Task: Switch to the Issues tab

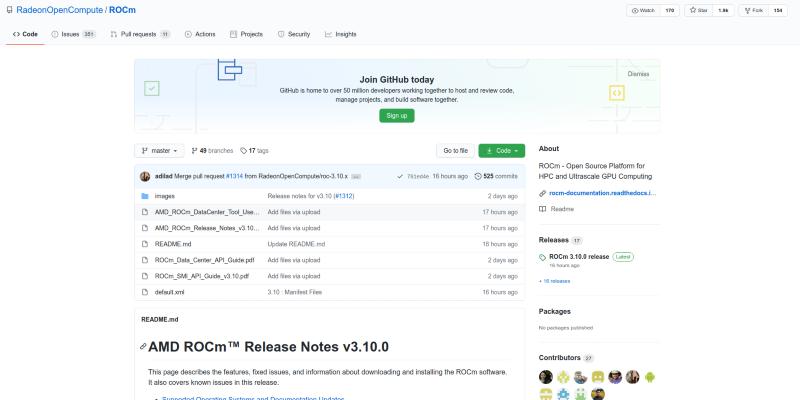Action: [72, 34]
